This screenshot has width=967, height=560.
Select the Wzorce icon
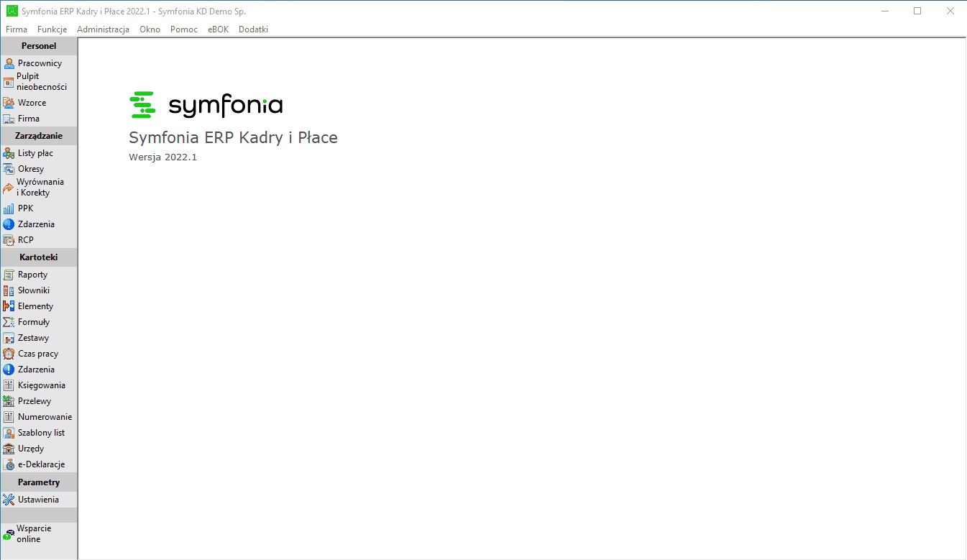pyautogui.click(x=9, y=103)
